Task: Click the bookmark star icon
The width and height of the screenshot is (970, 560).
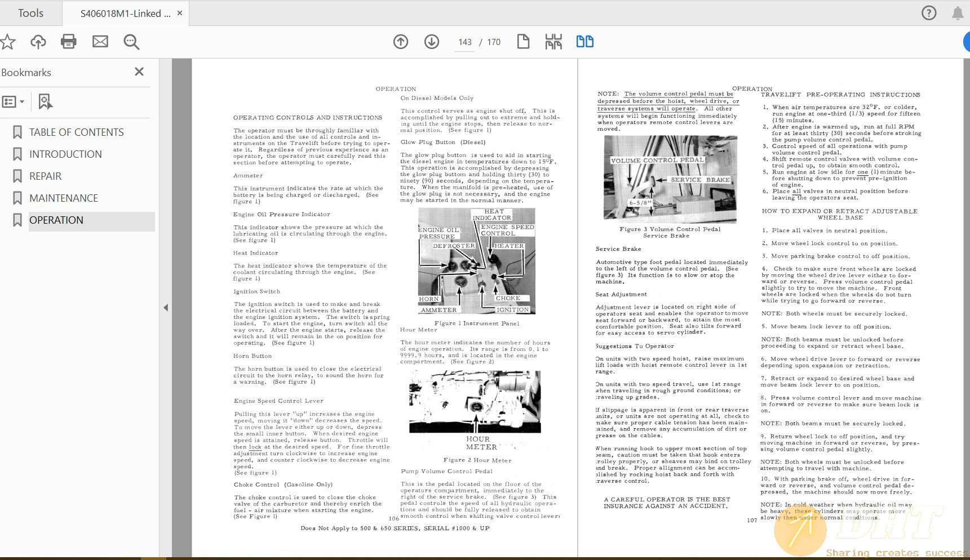Action: [8, 42]
